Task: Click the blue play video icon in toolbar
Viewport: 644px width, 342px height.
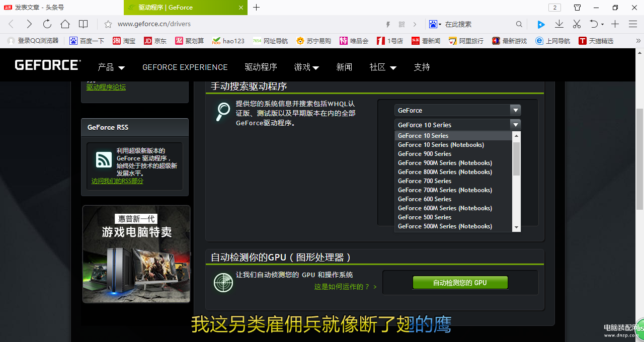Action: click(541, 24)
